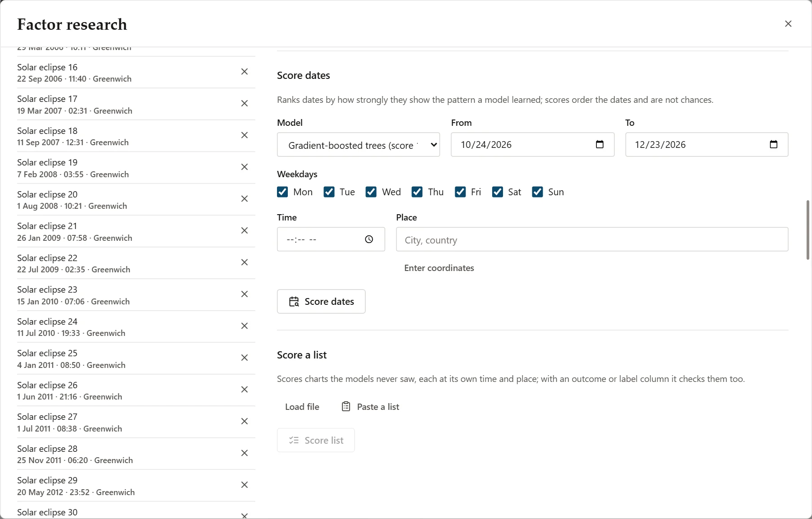
Task: Click the Load file button
Action: (302, 407)
